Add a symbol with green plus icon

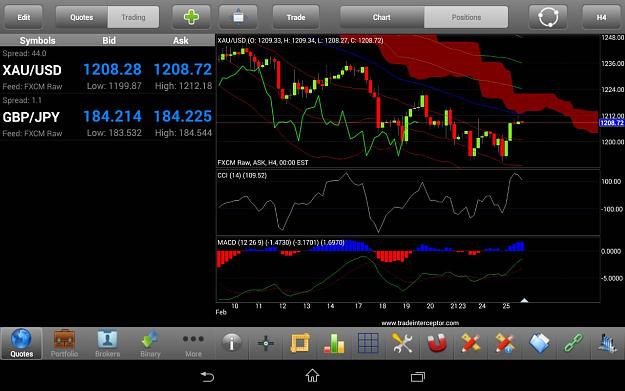191,17
